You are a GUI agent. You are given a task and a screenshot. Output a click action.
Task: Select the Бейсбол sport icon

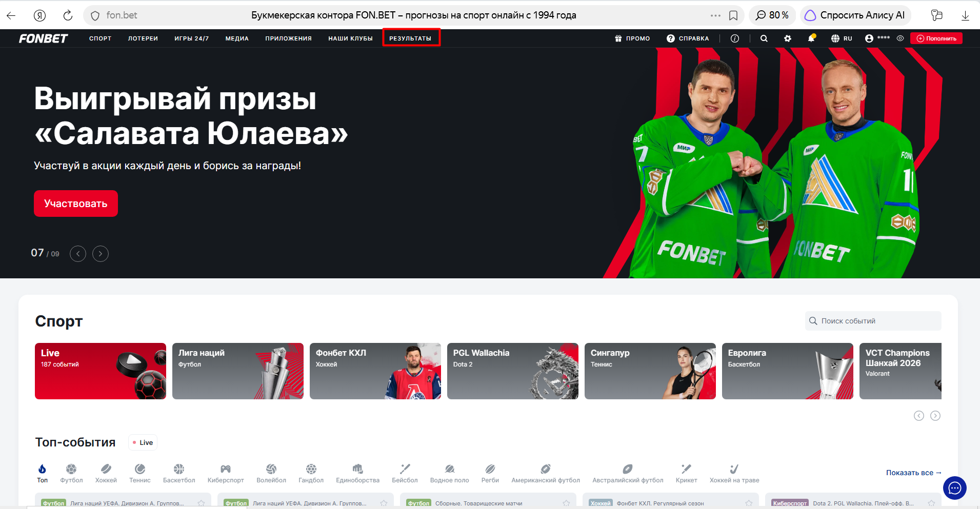tap(405, 473)
